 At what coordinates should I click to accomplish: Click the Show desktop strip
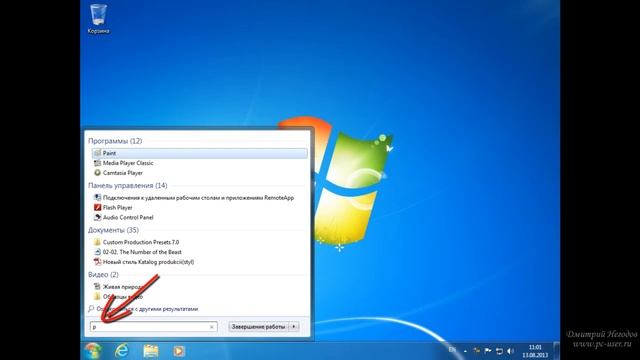tap(556, 351)
